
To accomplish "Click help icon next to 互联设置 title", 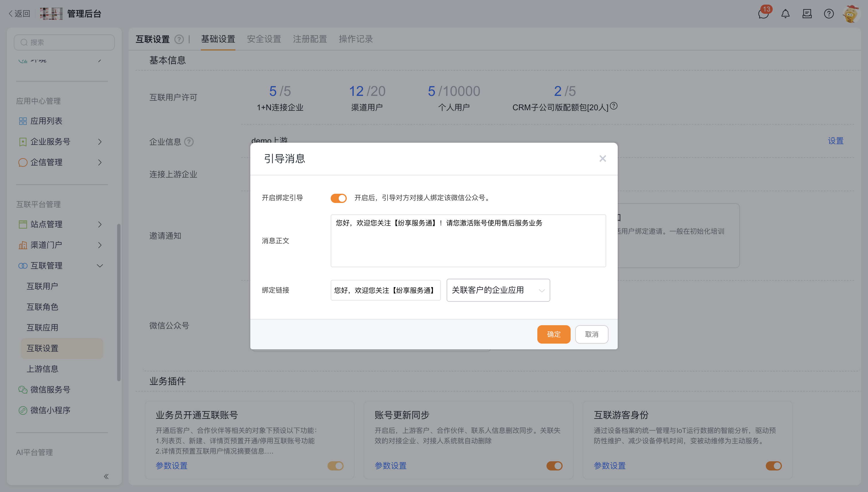I will (x=179, y=39).
